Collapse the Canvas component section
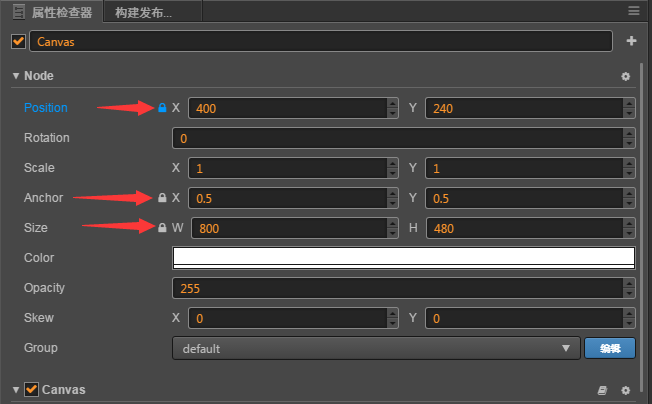The height and width of the screenshot is (404, 652). click(16, 389)
